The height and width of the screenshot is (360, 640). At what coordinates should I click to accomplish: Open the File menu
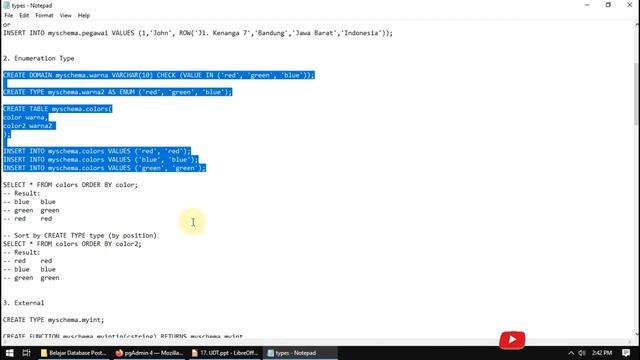point(9,16)
